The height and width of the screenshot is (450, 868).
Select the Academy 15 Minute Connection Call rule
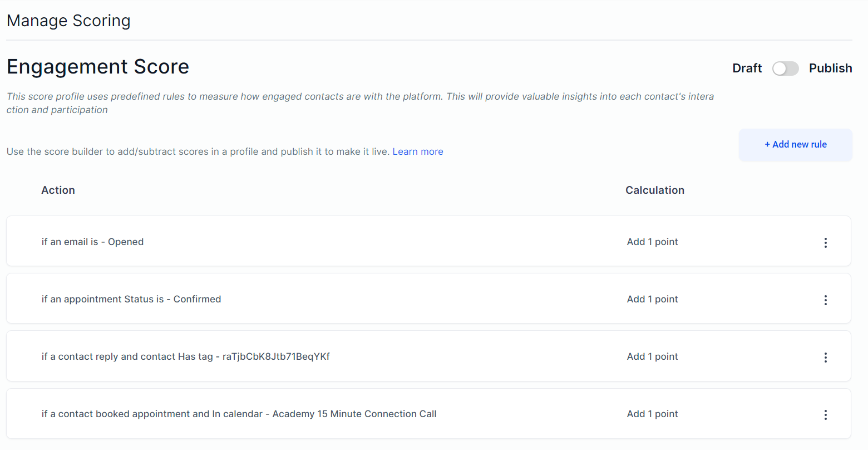coord(239,414)
